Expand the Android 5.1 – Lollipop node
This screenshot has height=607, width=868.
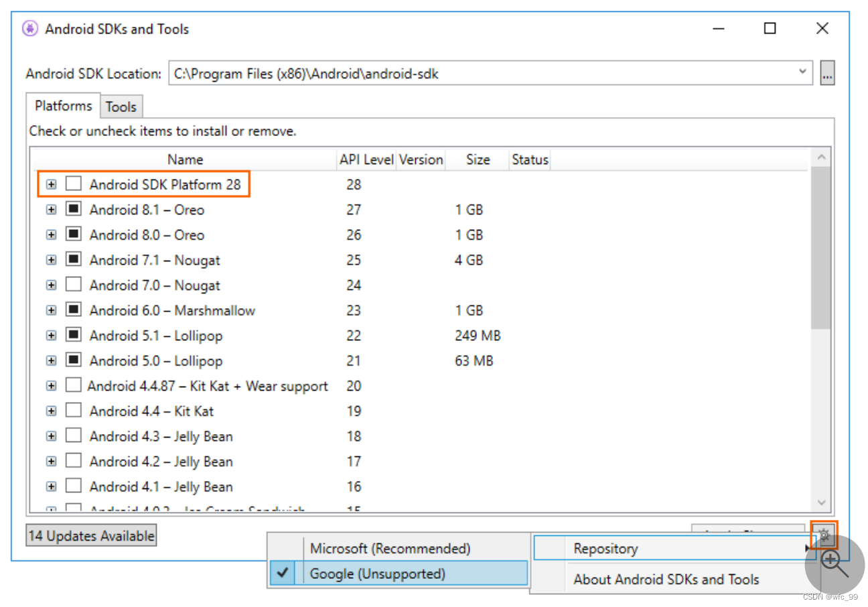pos(52,335)
